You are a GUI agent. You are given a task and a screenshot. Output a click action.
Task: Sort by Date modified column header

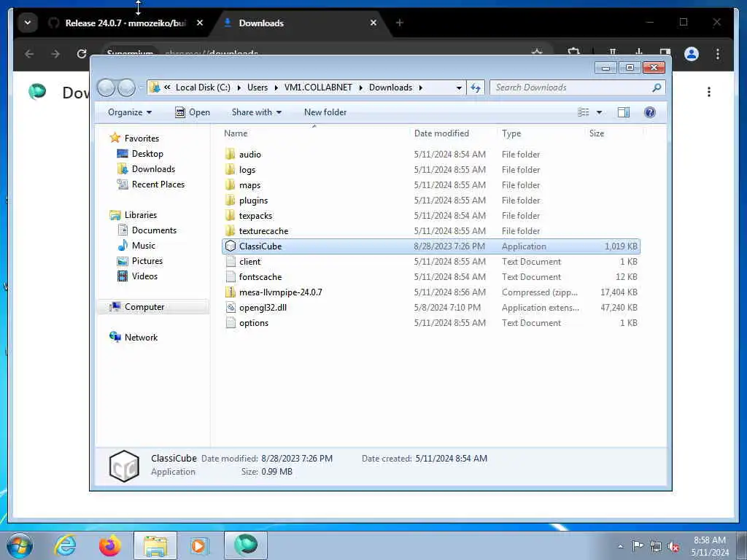(x=441, y=133)
